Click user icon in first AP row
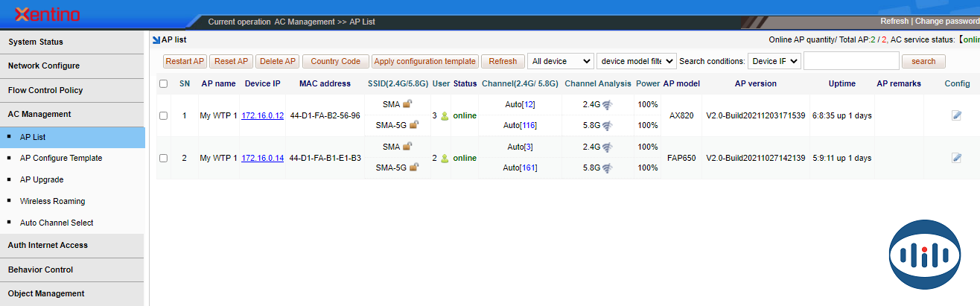 pos(445,116)
